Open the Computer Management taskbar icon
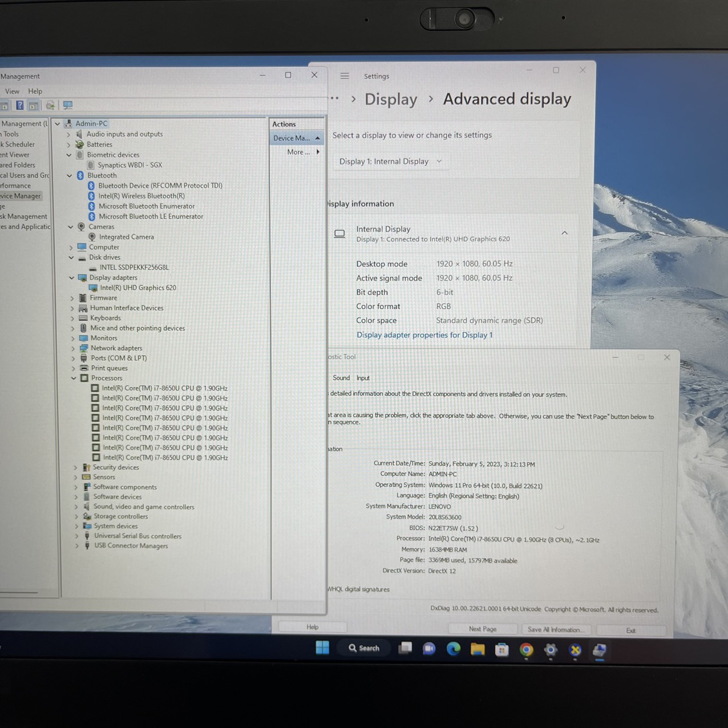This screenshot has width=728, height=728. [x=599, y=650]
